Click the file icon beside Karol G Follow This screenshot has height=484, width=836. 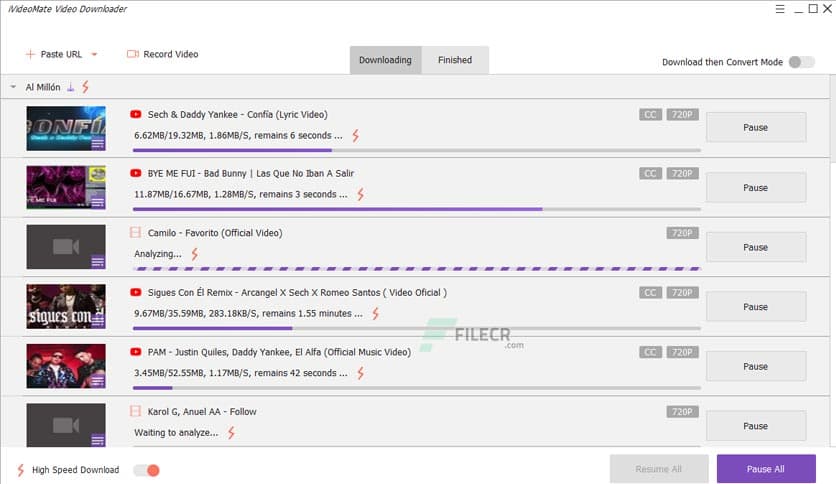point(135,411)
